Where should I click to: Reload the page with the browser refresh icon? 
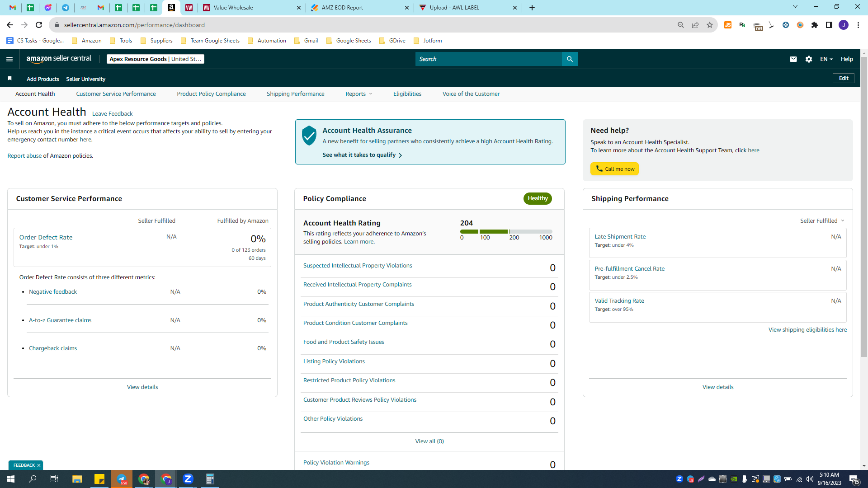click(39, 25)
